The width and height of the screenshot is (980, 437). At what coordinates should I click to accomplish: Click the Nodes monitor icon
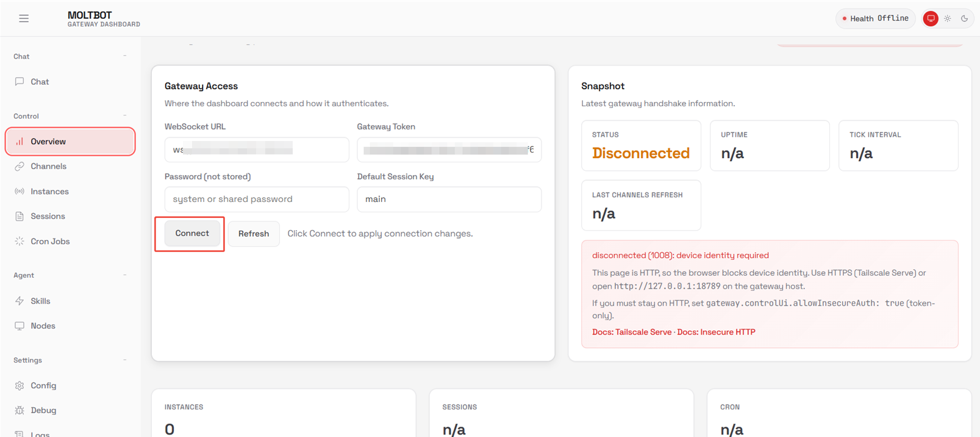point(20,326)
